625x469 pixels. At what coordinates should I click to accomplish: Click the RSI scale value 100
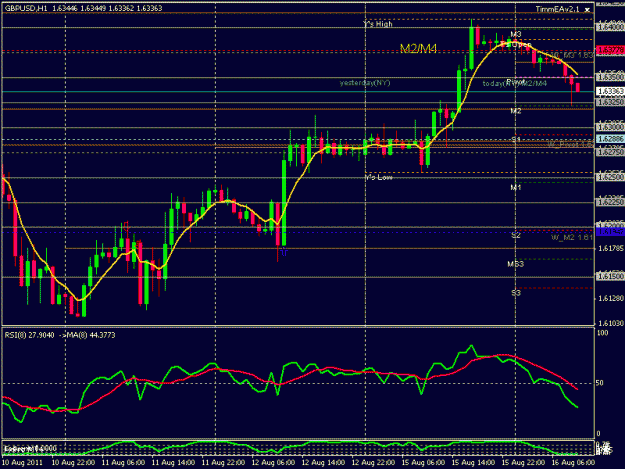coord(603,333)
